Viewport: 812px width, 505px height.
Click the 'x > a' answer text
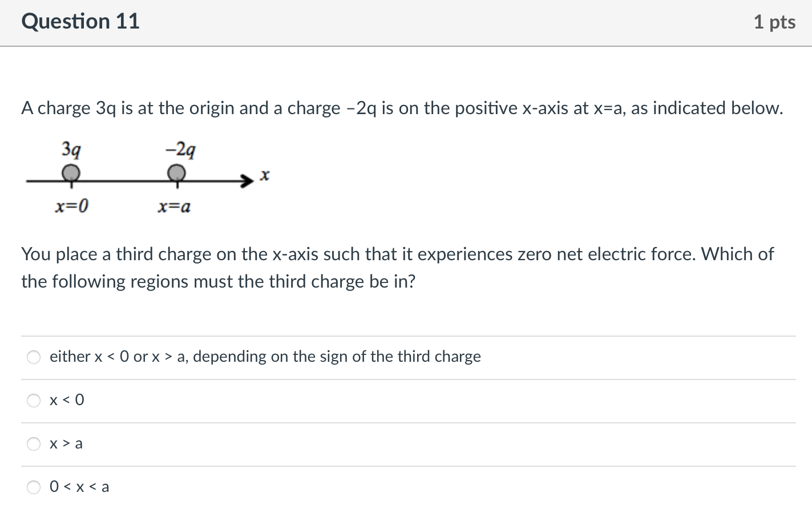[66, 443]
